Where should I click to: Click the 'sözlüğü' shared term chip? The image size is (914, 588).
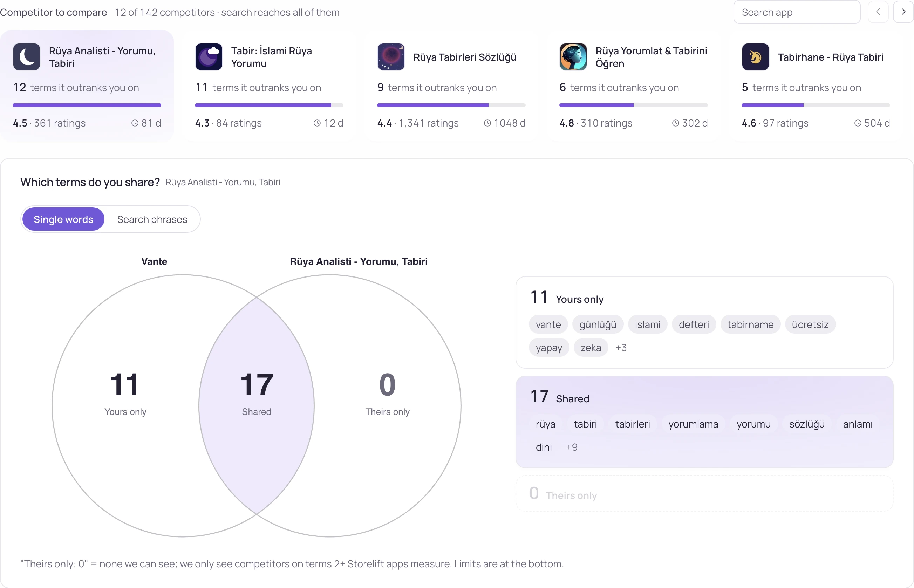click(807, 424)
